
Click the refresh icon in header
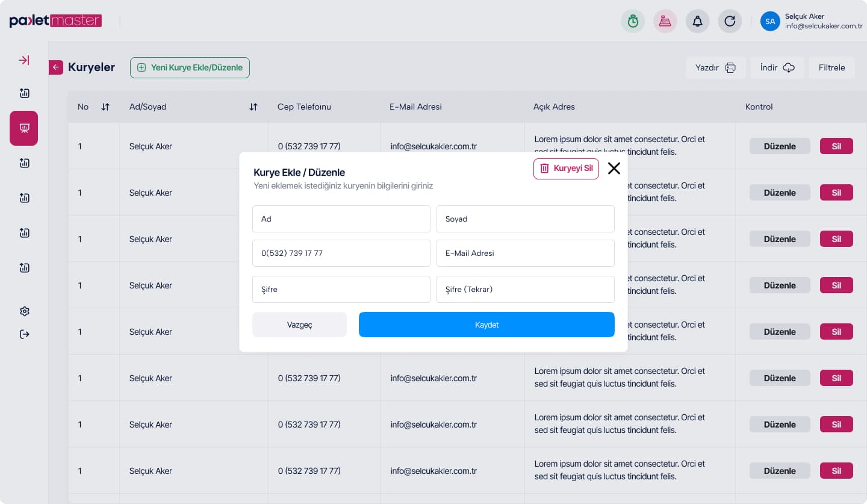click(730, 21)
